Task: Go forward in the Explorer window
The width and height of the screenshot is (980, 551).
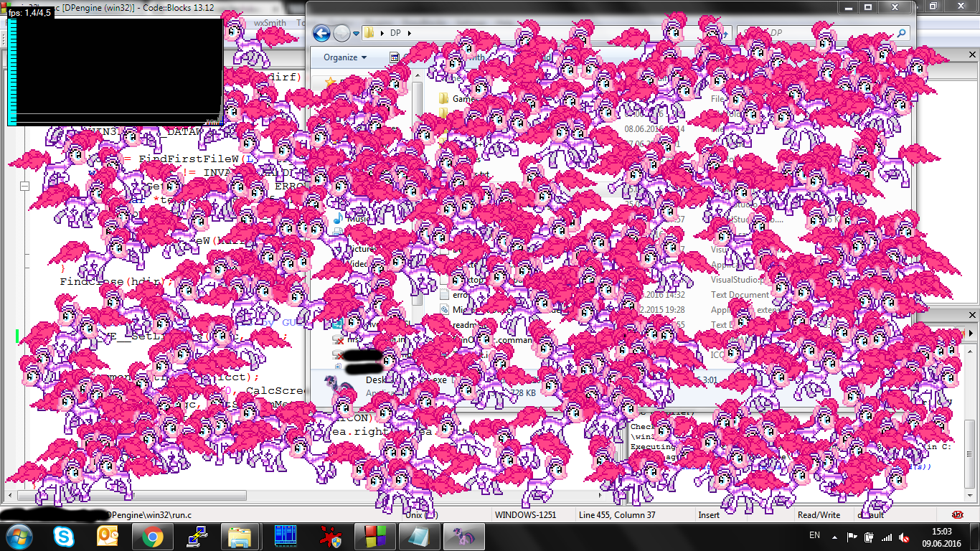Action: (341, 33)
